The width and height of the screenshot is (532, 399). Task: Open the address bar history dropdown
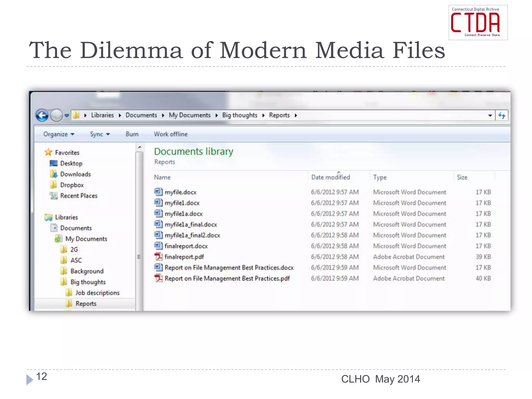click(x=490, y=115)
